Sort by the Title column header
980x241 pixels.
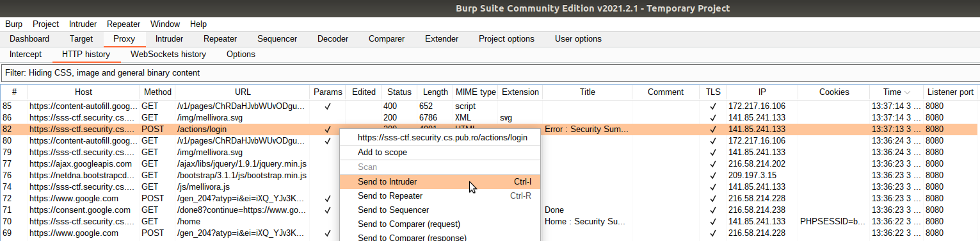pyautogui.click(x=588, y=92)
